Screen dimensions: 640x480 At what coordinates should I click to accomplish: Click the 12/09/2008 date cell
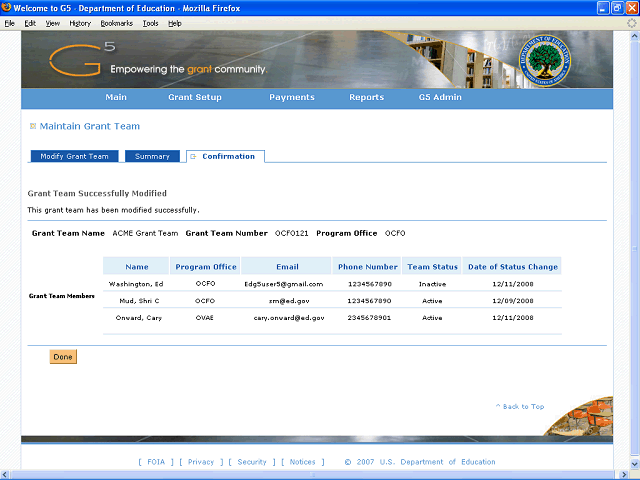[513, 301]
